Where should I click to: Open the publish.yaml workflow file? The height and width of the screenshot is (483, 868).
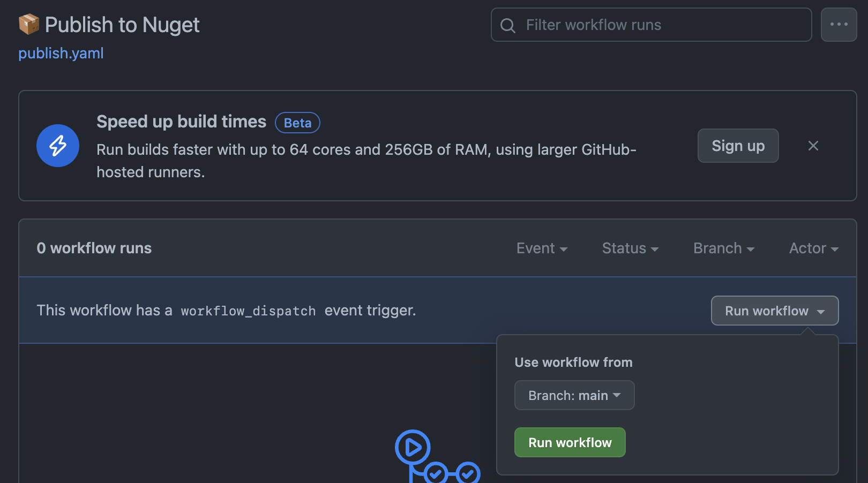click(61, 53)
